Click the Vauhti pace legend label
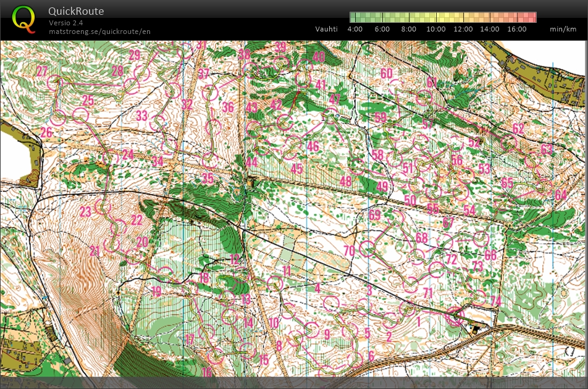 [x=326, y=29]
